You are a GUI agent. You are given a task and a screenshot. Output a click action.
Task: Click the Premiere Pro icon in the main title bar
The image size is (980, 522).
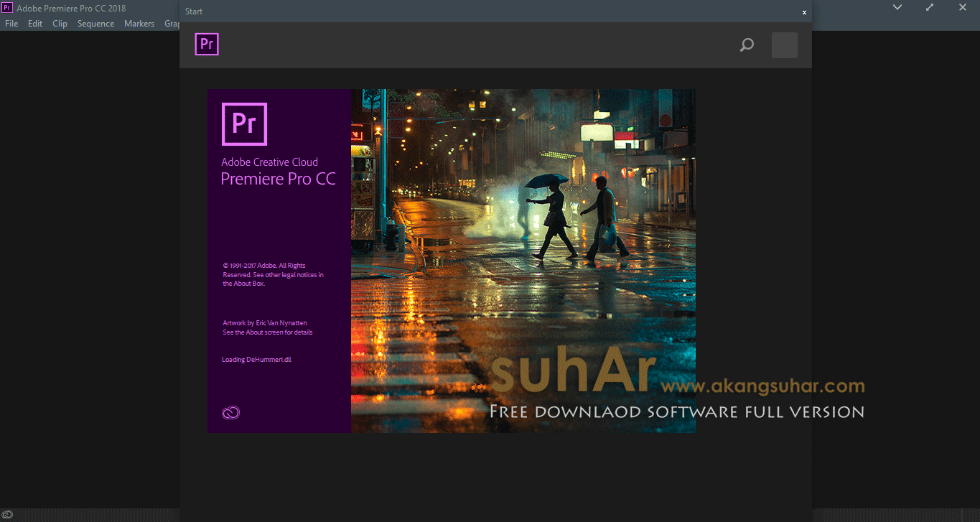[7, 8]
